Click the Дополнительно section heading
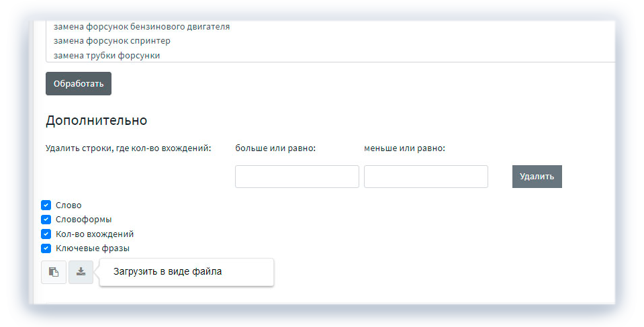Viewport: 644px width, 327px height. pos(96,121)
